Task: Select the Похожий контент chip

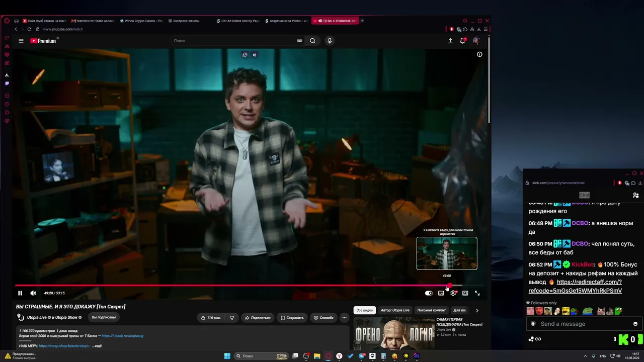Action: (x=432, y=310)
